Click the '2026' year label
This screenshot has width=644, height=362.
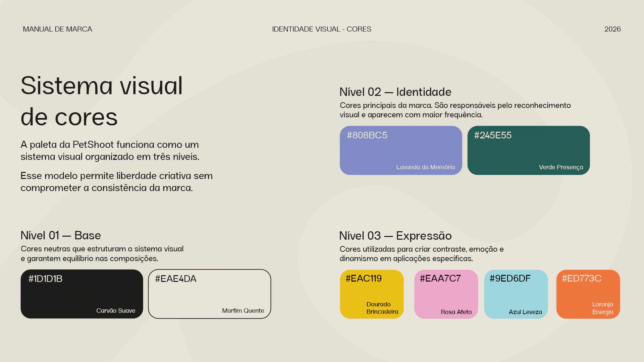pyautogui.click(x=612, y=29)
